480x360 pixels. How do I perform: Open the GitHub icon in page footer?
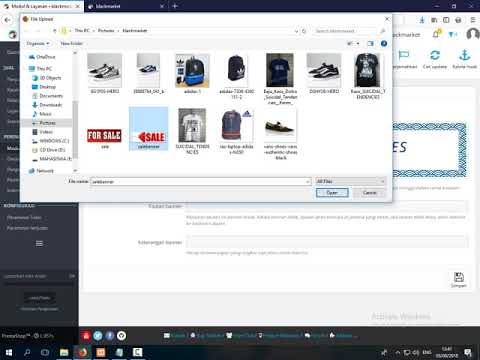pos(122,336)
